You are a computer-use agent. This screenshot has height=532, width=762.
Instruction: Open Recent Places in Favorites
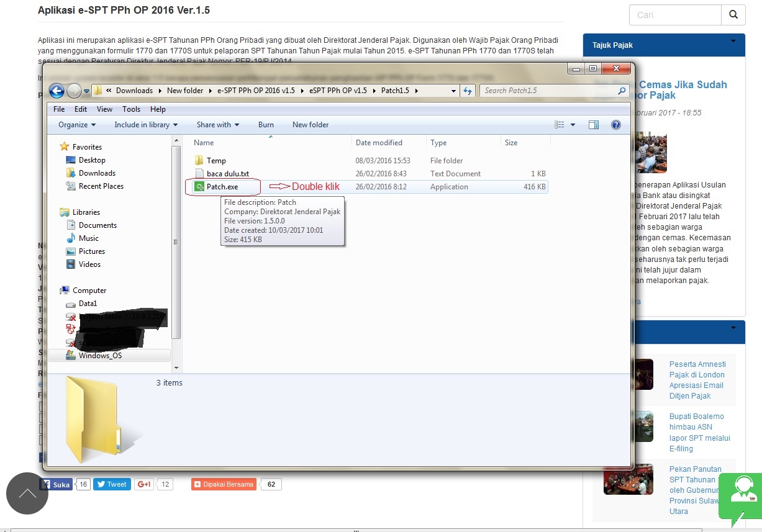(101, 186)
